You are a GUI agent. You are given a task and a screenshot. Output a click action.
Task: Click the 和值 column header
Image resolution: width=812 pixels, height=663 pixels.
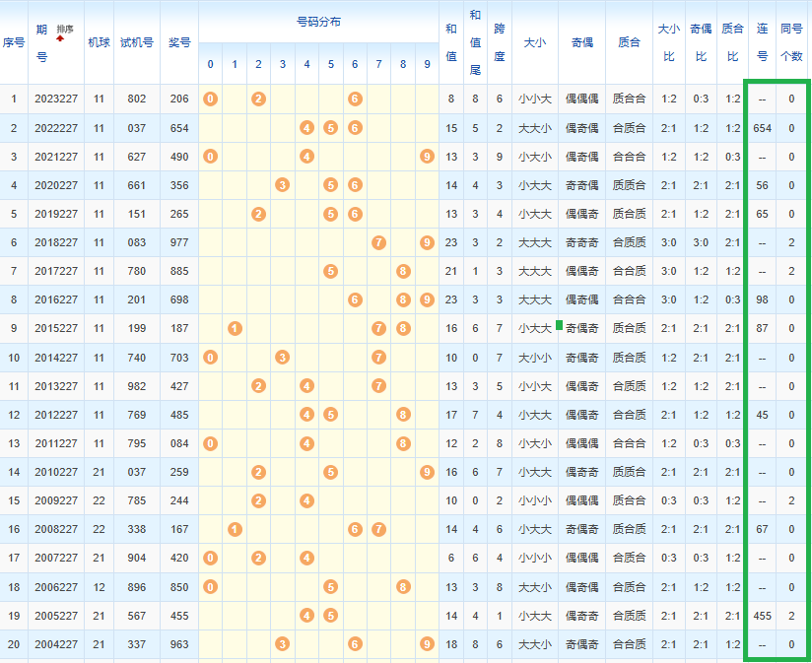click(x=450, y=42)
